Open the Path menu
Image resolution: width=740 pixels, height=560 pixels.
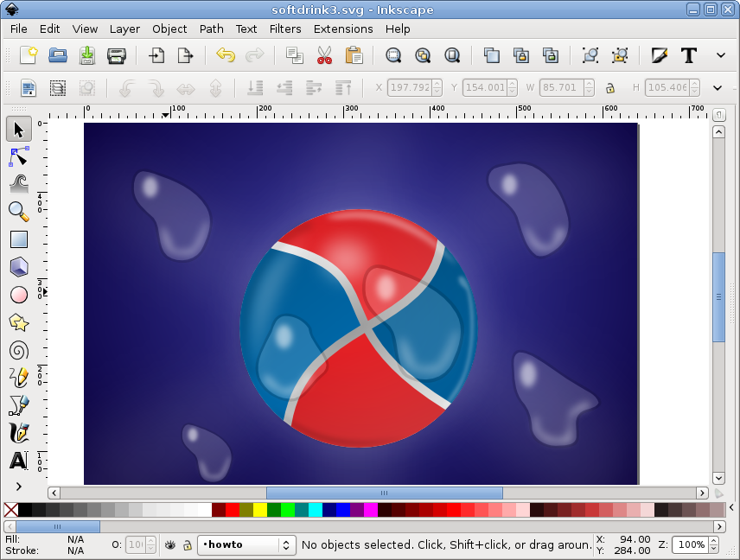[212, 29]
